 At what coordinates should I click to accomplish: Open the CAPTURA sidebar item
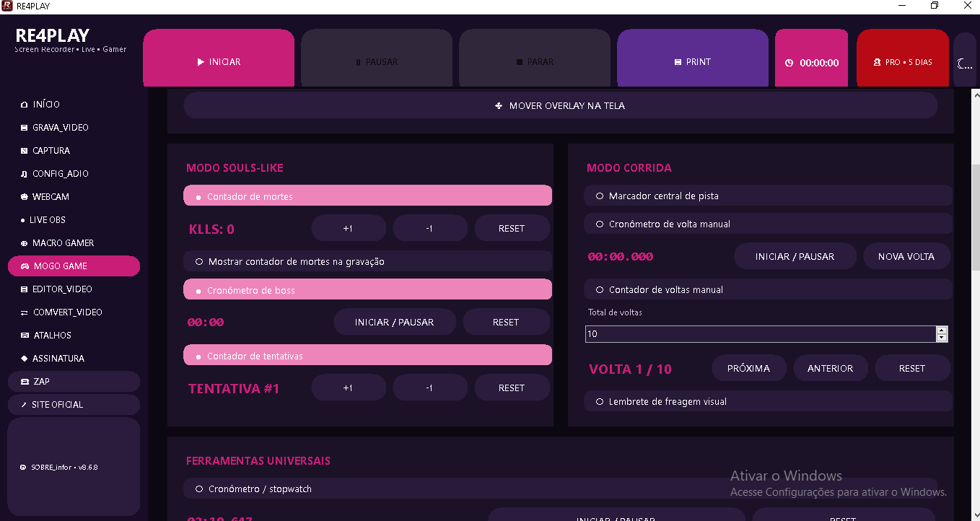click(x=74, y=151)
